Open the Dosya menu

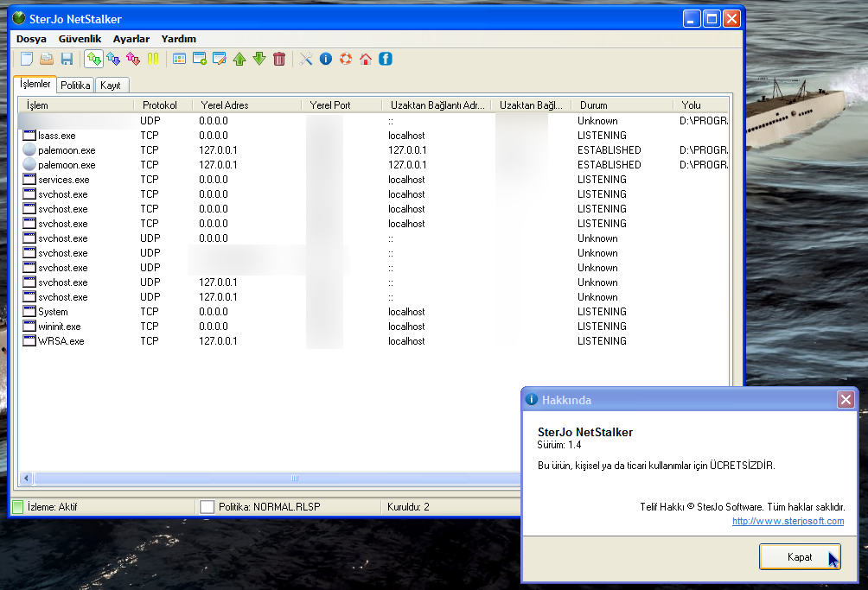[x=31, y=39]
